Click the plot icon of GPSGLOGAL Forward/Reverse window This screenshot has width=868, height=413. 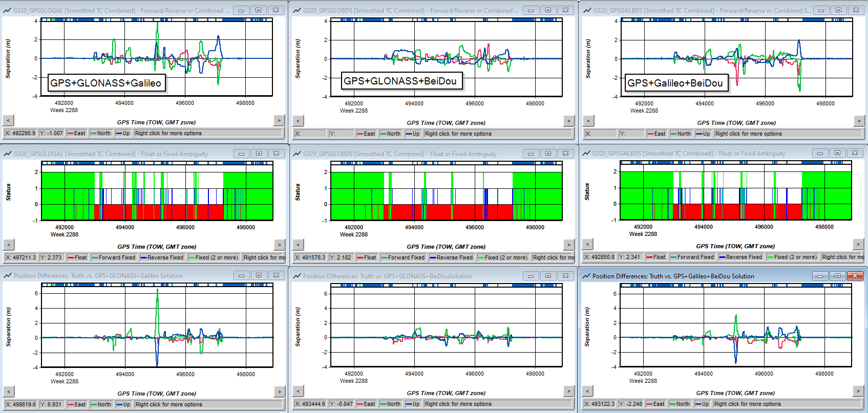point(7,10)
